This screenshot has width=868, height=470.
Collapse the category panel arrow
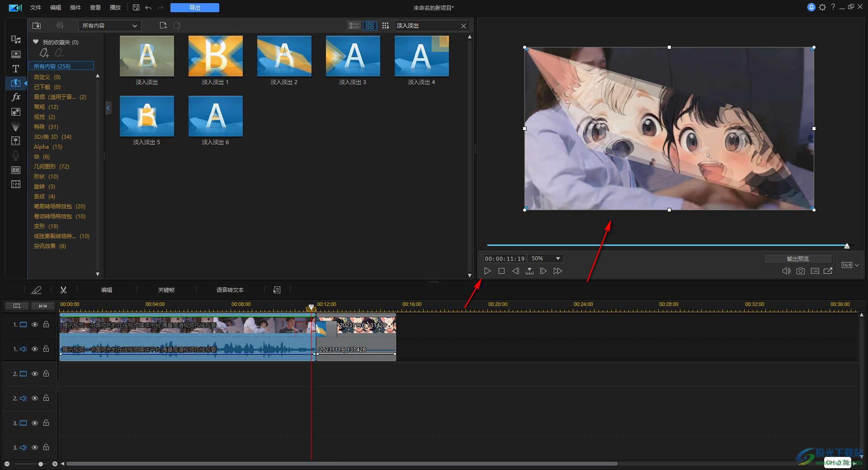[108, 108]
